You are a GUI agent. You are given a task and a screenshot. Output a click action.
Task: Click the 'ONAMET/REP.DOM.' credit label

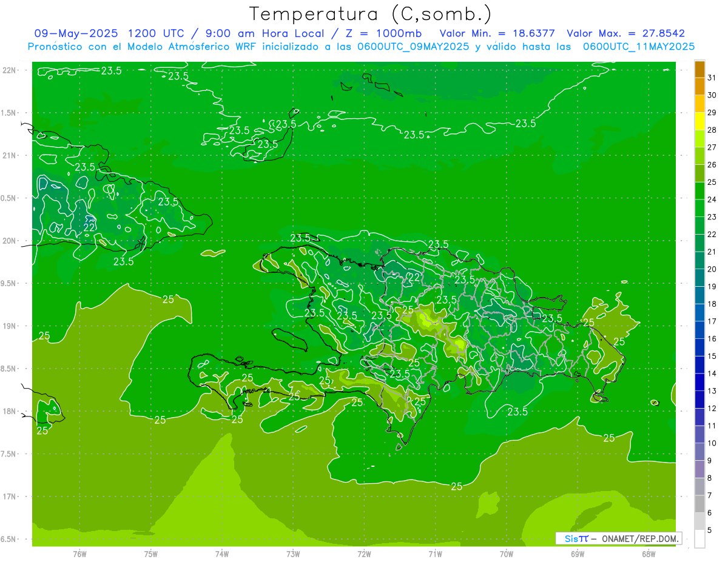pyautogui.click(x=641, y=538)
